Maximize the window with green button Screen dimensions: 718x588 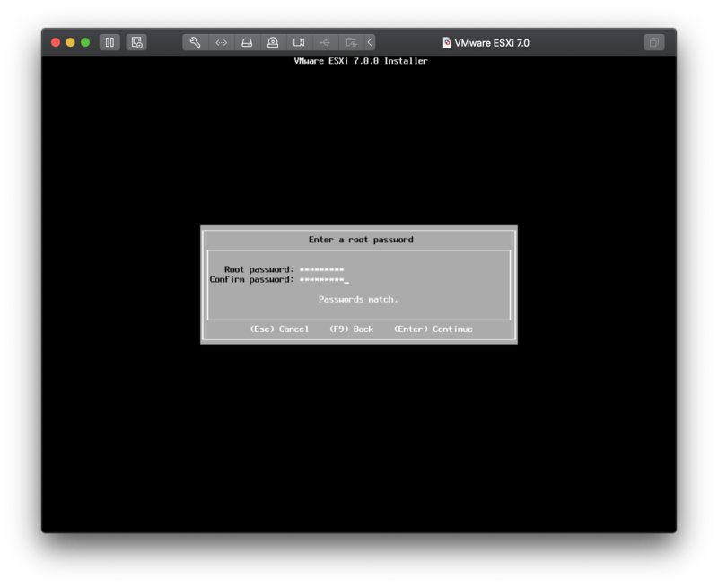tap(85, 42)
